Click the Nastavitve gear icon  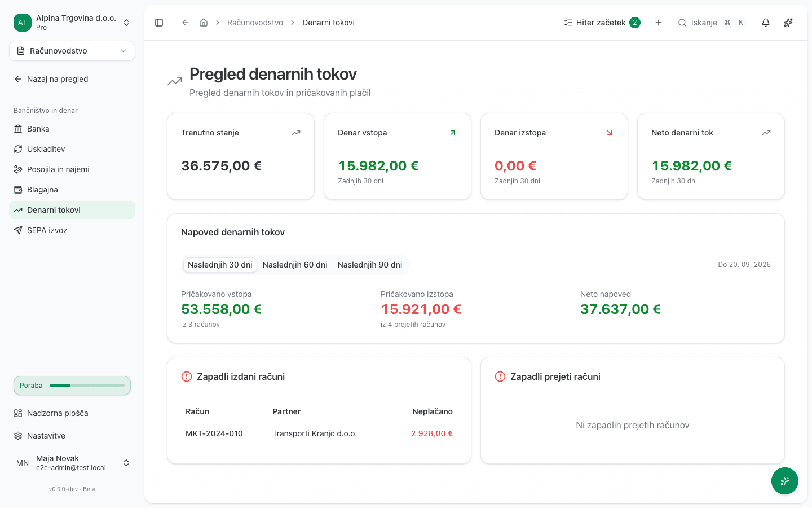(x=18, y=436)
